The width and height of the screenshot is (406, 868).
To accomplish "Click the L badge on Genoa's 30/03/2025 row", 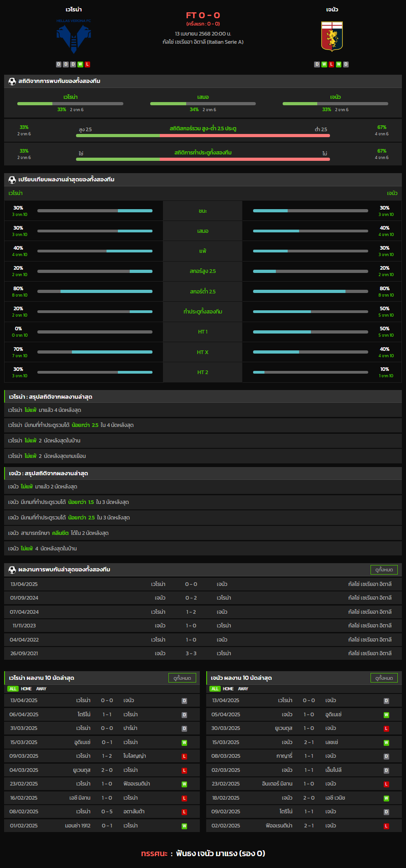I will pos(386,729).
